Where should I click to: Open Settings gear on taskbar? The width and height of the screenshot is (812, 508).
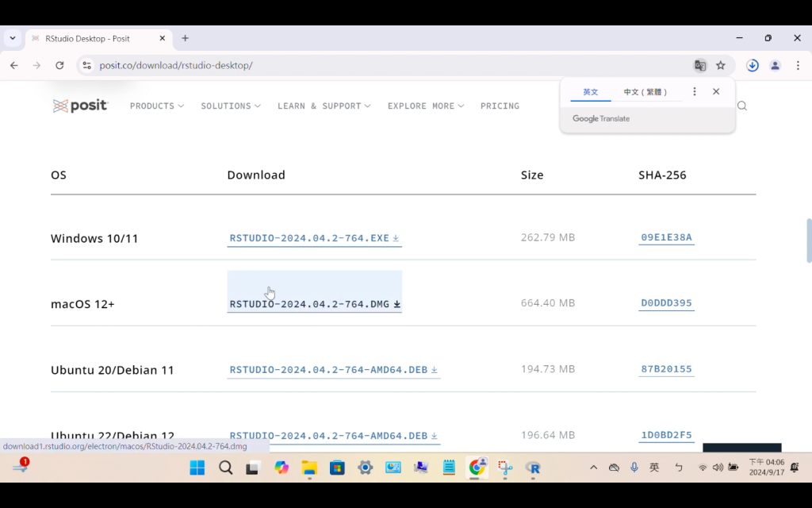pos(365,468)
